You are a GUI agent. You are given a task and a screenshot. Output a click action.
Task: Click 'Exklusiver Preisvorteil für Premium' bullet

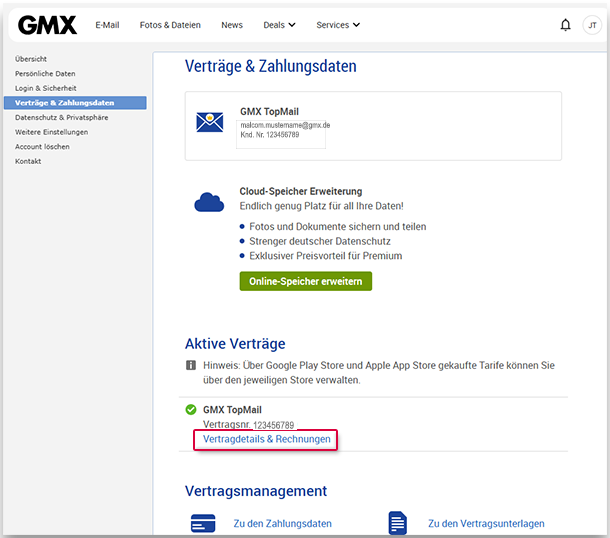pos(326,256)
